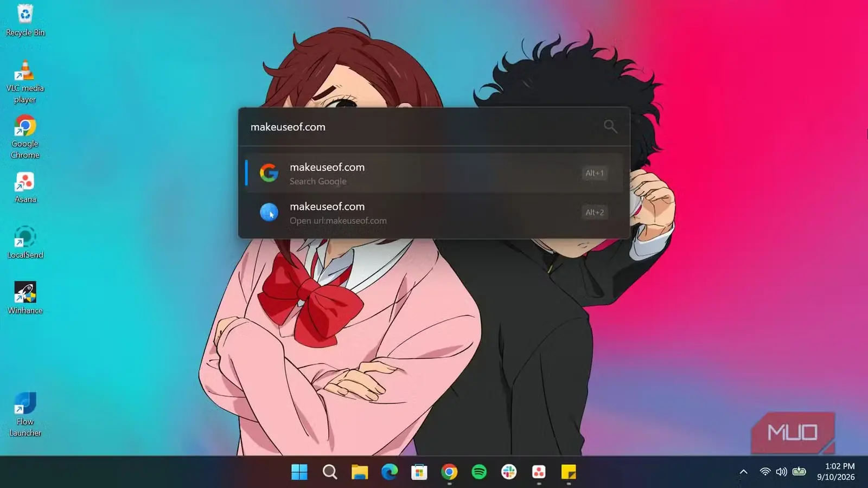Image resolution: width=868 pixels, height=488 pixels.
Task: Click the Alt+2 hotkey badge
Action: point(595,213)
